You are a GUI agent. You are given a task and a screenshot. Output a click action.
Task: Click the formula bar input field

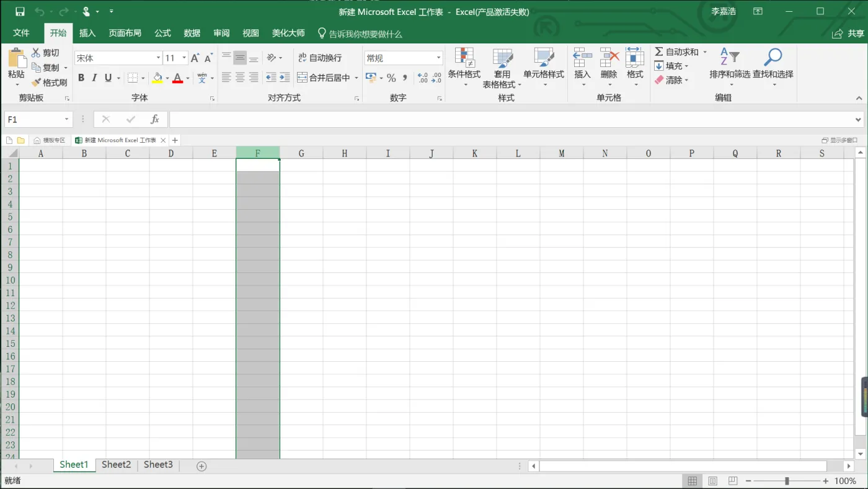511,119
